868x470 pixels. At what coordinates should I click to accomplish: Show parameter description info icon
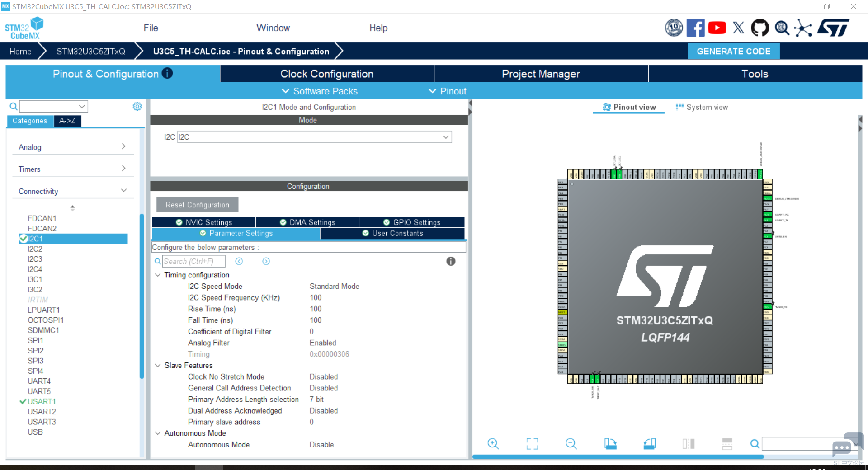point(451,261)
